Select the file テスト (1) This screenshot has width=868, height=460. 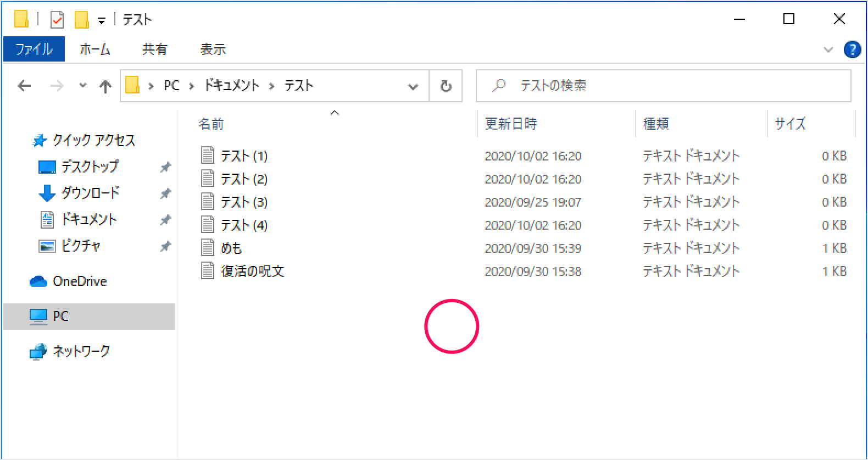pos(244,156)
